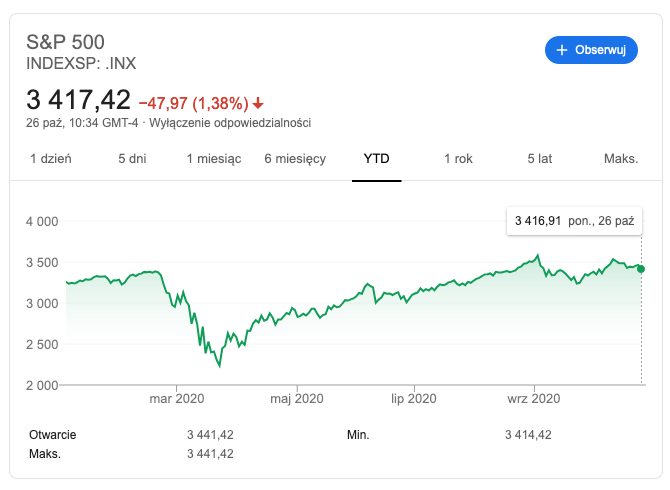Click the Maks. label in stats table
Screen dimensions: 670x490
pyautogui.click(x=45, y=454)
